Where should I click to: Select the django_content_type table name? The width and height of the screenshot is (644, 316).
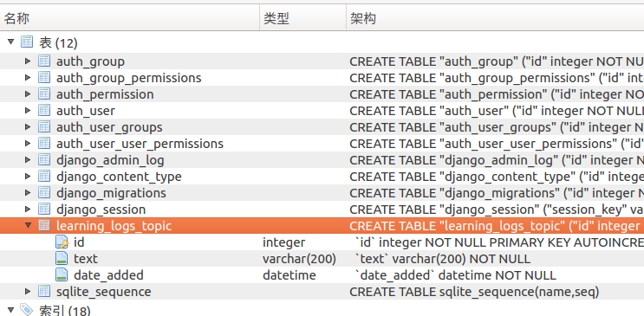point(119,177)
